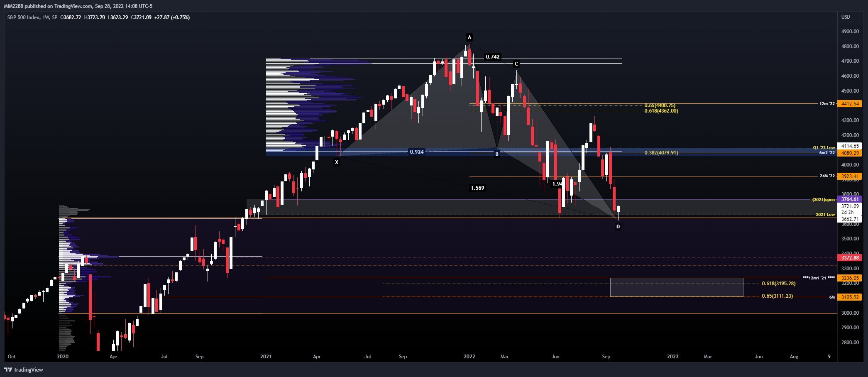Select harmonic pattern point A label
This screenshot has width=868, height=377.
tap(469, 37)
